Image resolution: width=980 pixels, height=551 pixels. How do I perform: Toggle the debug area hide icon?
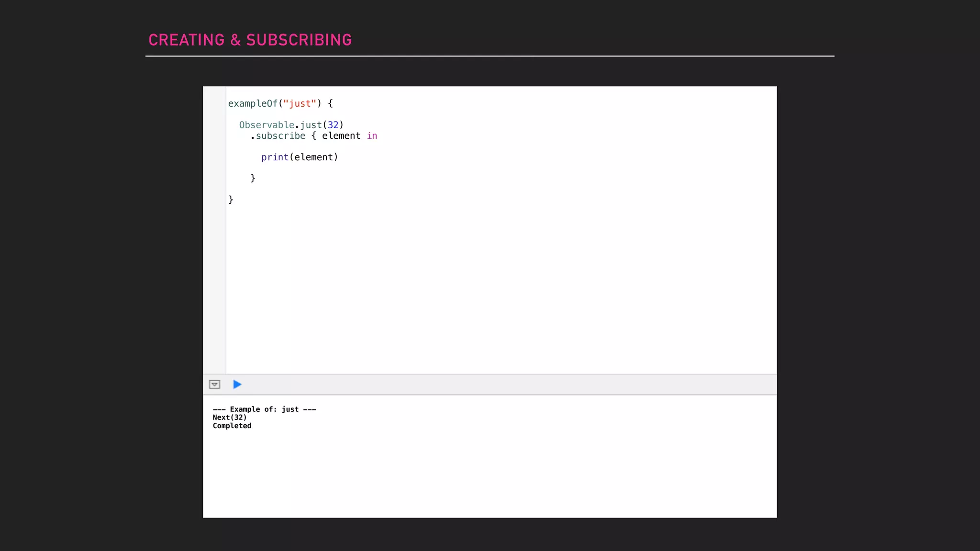point(214,385)
